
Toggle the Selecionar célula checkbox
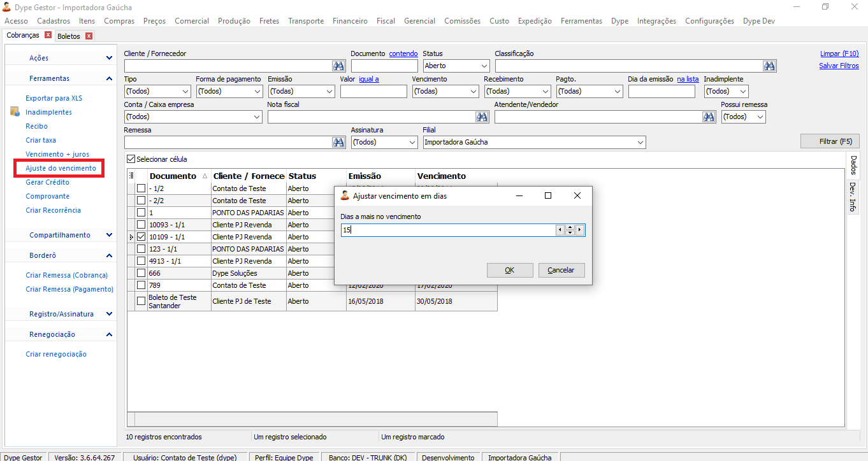131,159
